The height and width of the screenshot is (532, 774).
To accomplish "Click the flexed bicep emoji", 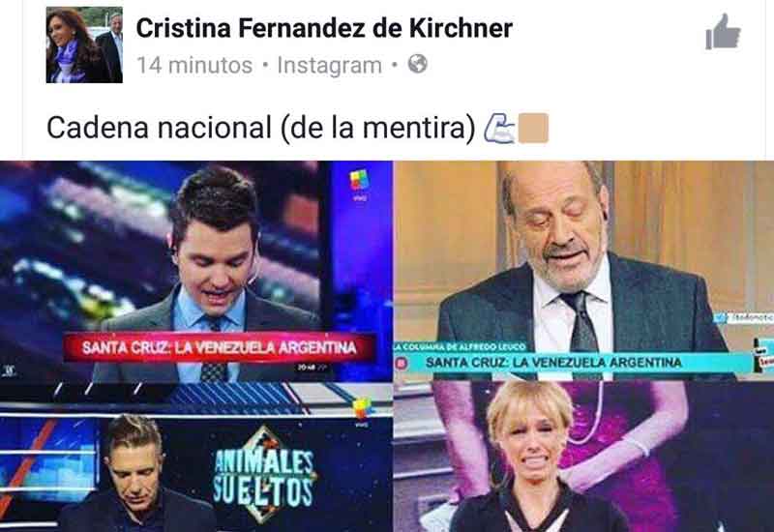I will point(498,129).
